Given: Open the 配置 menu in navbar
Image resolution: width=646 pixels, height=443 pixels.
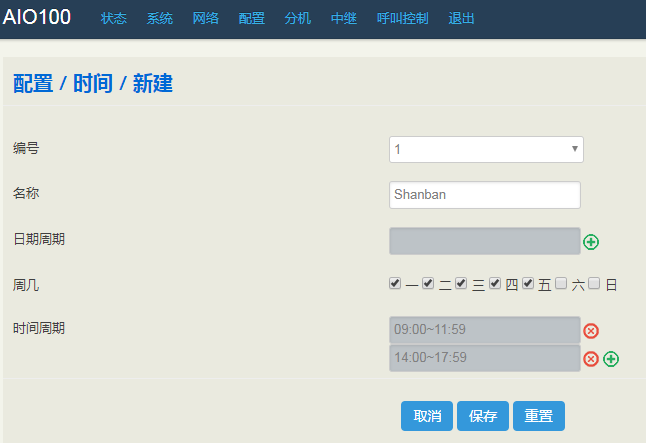Looking at the screenshot, I should pos(252,18).
